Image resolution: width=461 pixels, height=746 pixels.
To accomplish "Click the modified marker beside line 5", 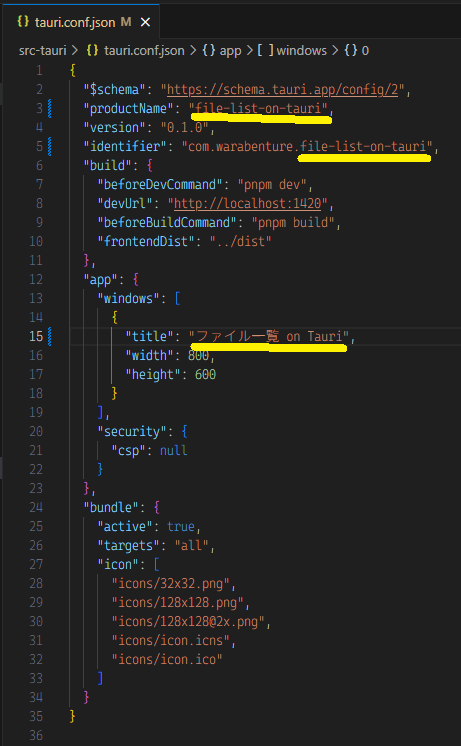I will pos(49,147).
